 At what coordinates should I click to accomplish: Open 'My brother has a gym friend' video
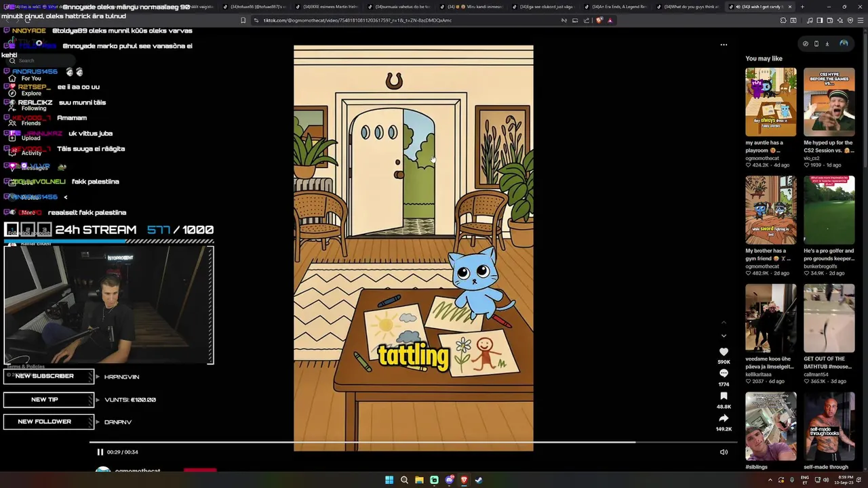click(x=771, y=210)
